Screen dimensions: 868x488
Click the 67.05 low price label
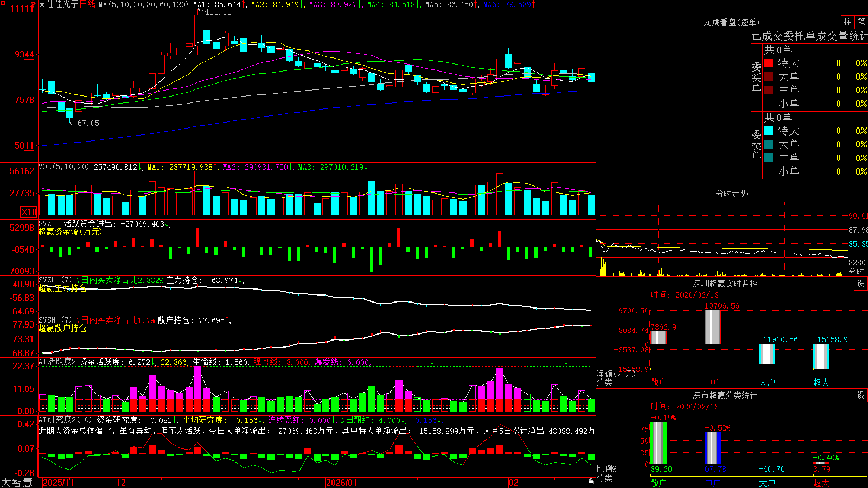[88, 123]
